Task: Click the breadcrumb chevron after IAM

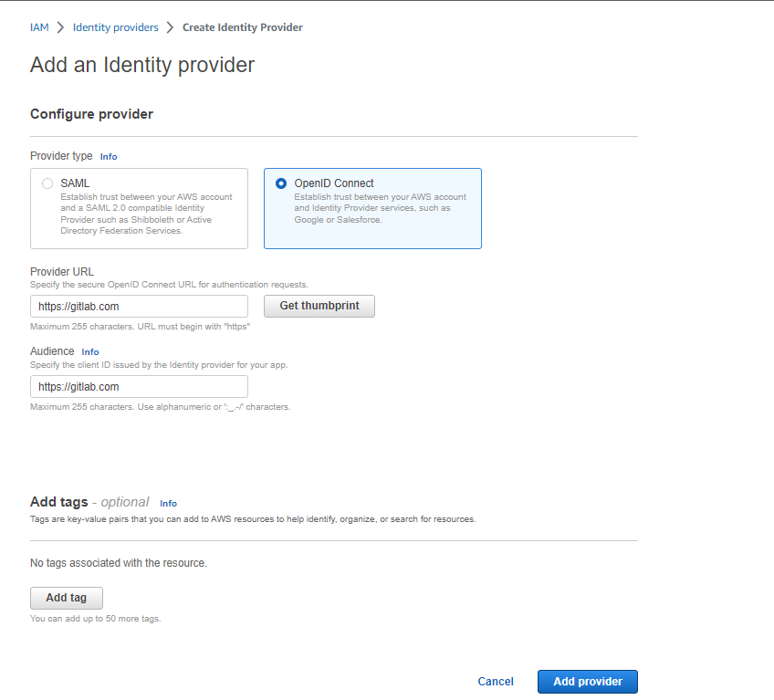Action: 58,27
